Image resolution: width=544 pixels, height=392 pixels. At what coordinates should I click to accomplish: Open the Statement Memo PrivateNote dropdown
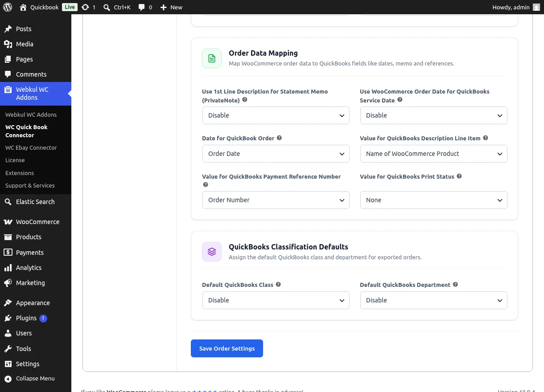pos(276,115)
